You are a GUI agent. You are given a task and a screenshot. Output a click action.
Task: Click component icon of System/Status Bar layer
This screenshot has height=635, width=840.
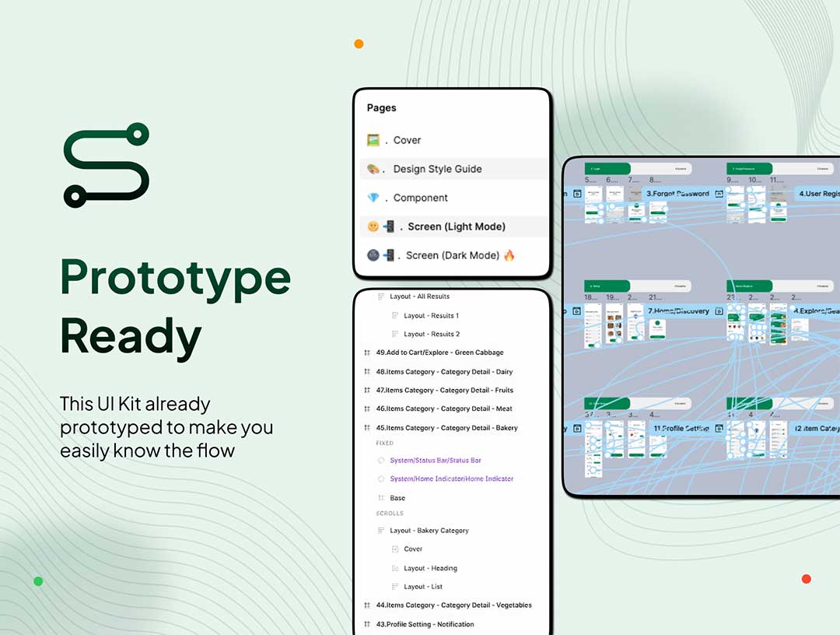381,460
